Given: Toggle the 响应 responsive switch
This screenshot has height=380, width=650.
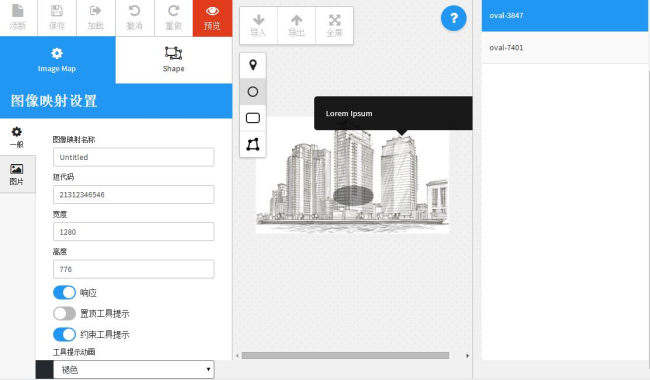Looking at the screenshot, I should (x=64, y=293).
